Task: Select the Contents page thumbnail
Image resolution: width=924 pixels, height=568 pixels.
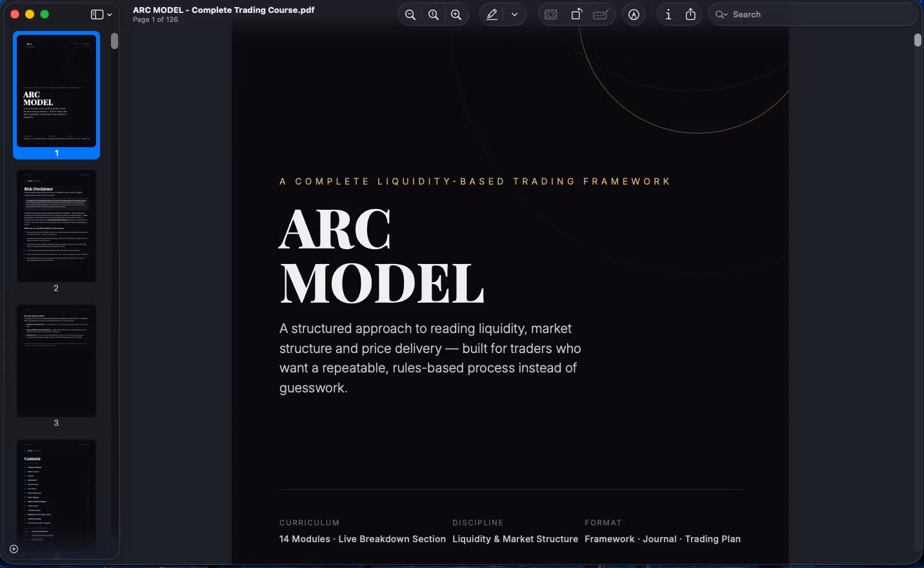Action: (57, 491)
